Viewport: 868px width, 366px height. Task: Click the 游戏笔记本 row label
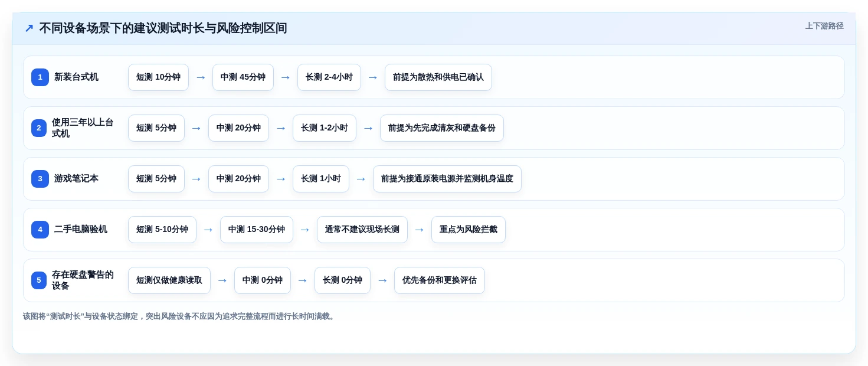click(76, 179)
